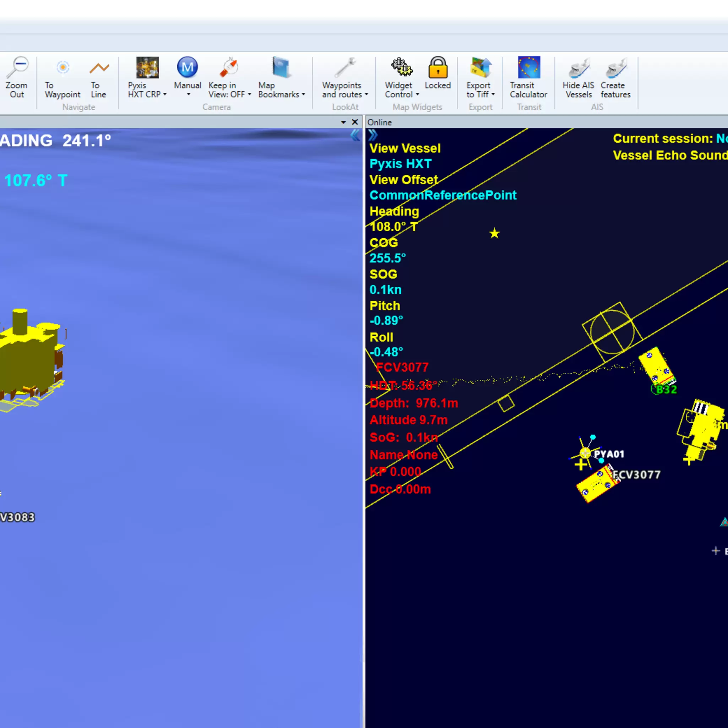Image resolution: width=728 pixels, height=728 pixels.
Task: Open the Map Bookmarks book icon
Action: [x=281, y=67]
